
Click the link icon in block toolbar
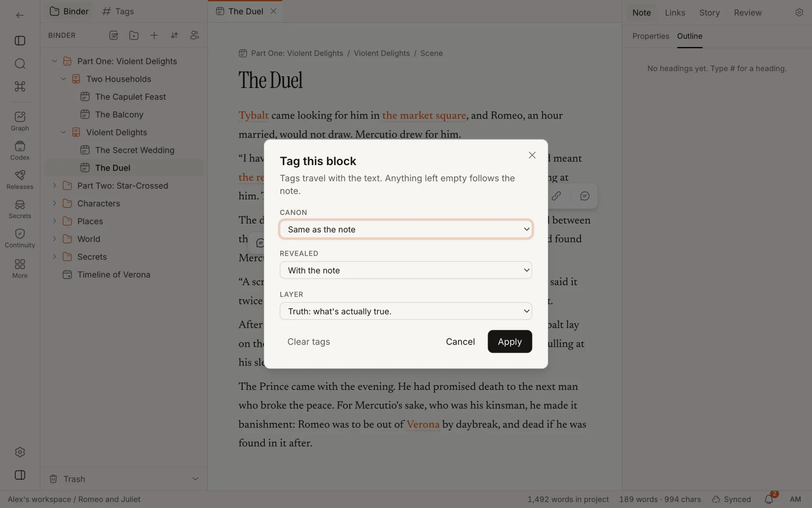556,196
